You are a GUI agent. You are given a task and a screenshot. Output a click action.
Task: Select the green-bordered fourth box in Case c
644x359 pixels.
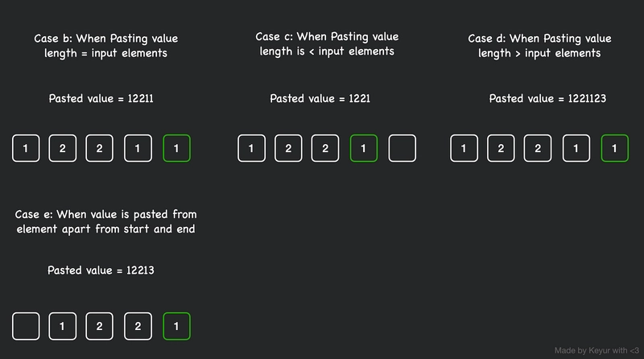[x=364, y=148]
